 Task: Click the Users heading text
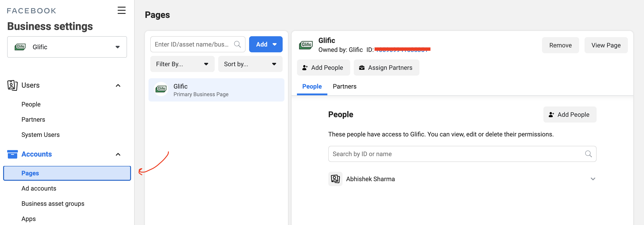coord(30,85)
